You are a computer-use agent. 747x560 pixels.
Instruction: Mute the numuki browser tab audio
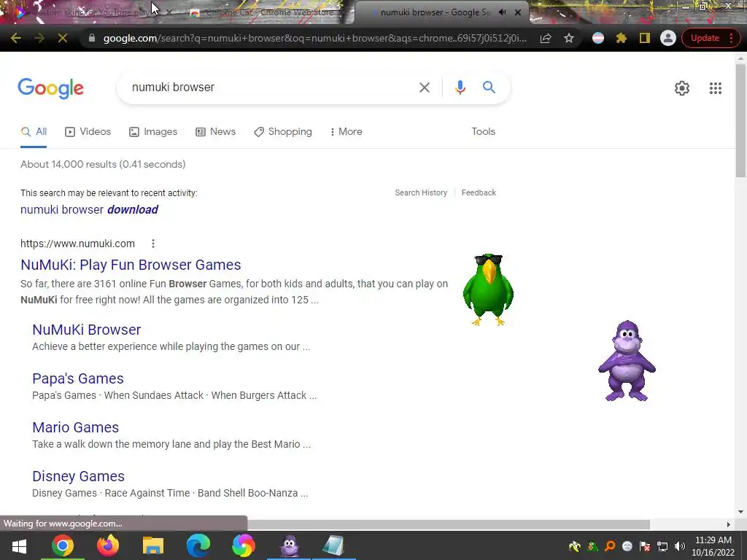502,12
